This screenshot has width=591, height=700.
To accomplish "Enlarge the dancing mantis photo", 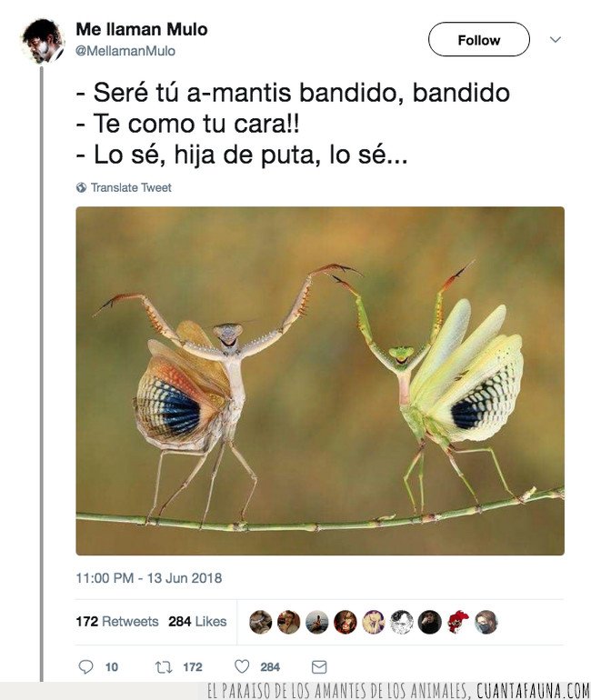I will coord(320,381).
